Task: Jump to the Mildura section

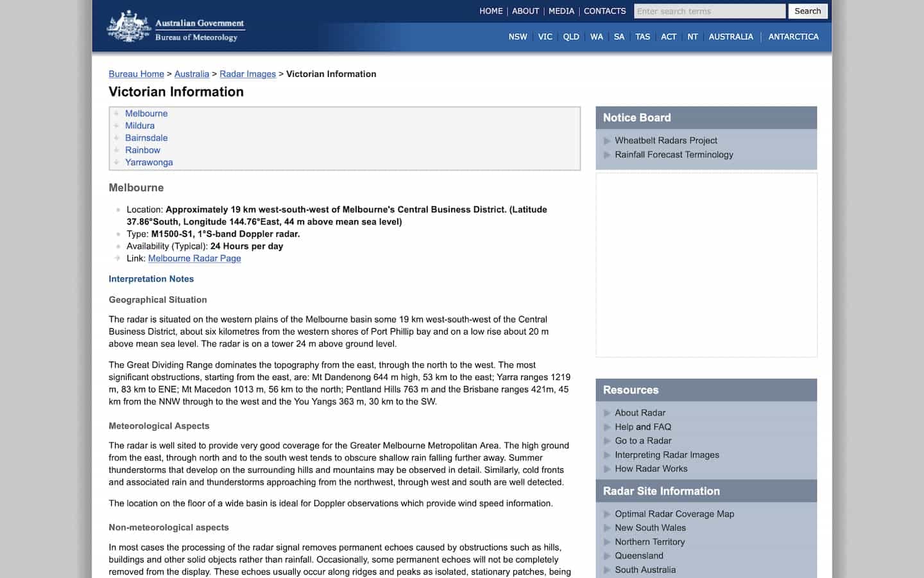Action: coord(140,126)
